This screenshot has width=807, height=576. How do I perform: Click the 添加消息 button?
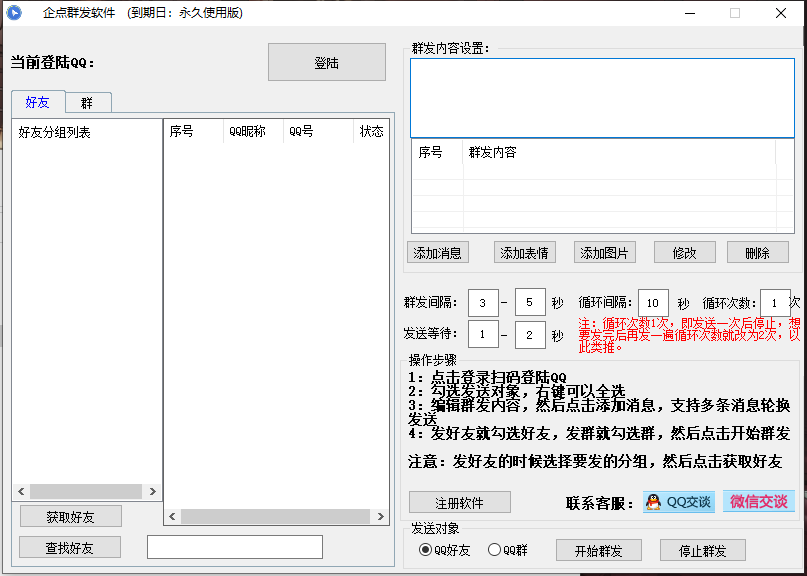tap(437, 252)
